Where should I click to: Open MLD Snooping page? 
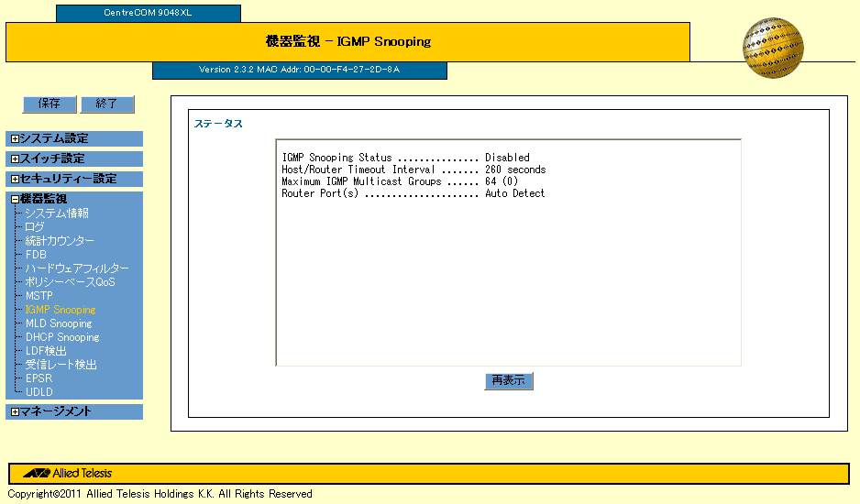pos(59,323)
